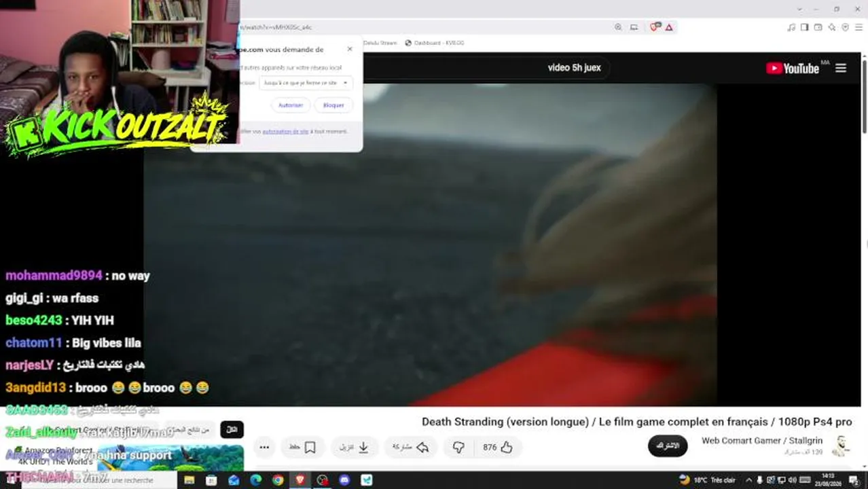Click the Bloquer button in the permission popup

coord(333,105)
